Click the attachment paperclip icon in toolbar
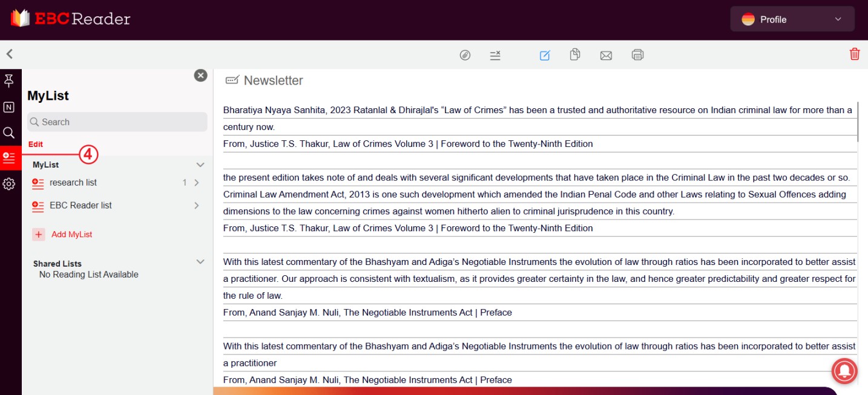The image size is (868, 395). [x=465, y=55]
